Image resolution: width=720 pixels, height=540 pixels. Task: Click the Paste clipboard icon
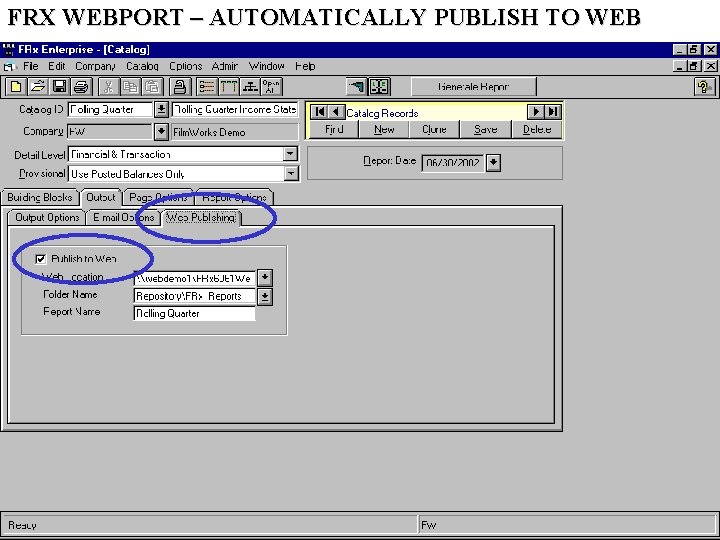pyautogui.click(x=152, y=87)
